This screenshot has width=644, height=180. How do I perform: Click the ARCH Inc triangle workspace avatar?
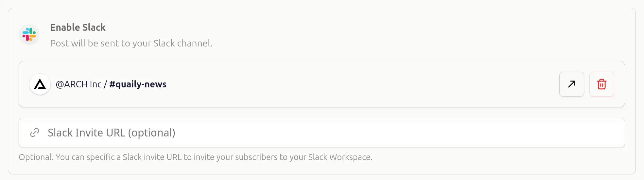40,84
